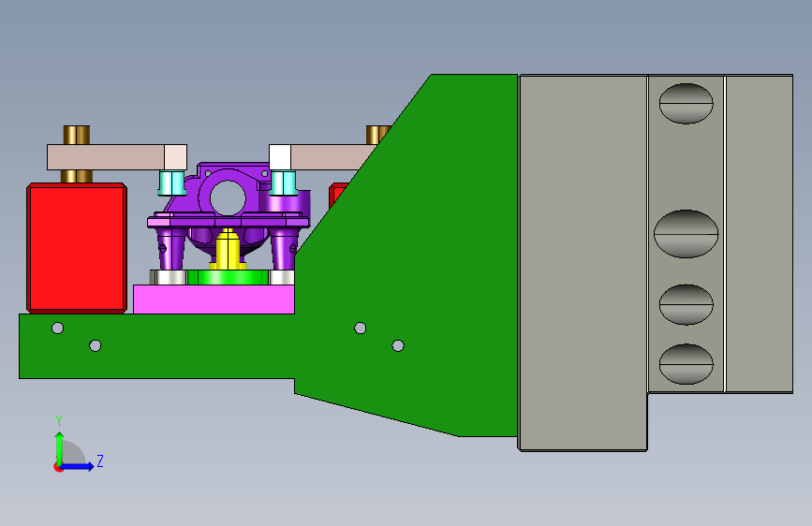
Task: Pick the bright green disc beneath the yellow pin
Action: click(228, 277)
